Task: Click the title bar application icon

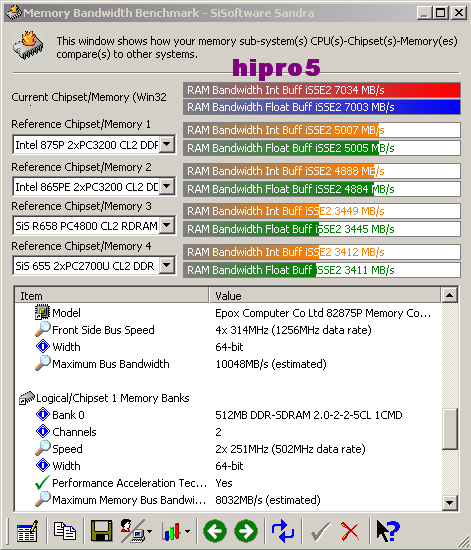Action: [x=14, y=13]
